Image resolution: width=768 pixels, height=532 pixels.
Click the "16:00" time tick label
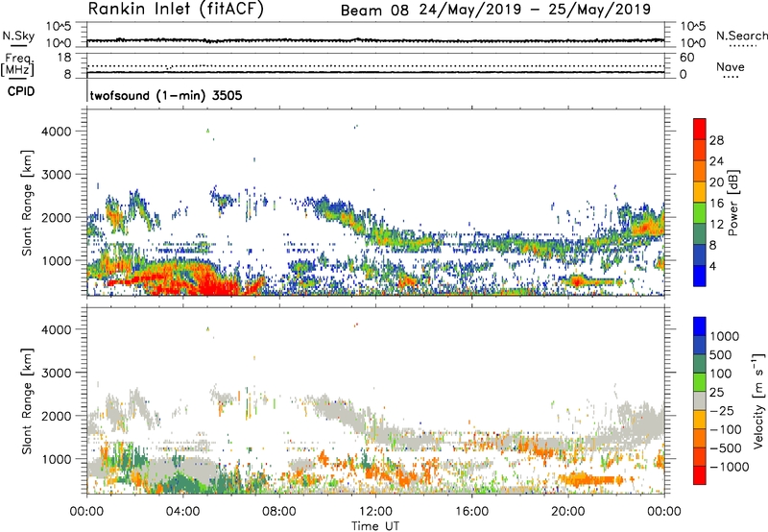point(471,512)
